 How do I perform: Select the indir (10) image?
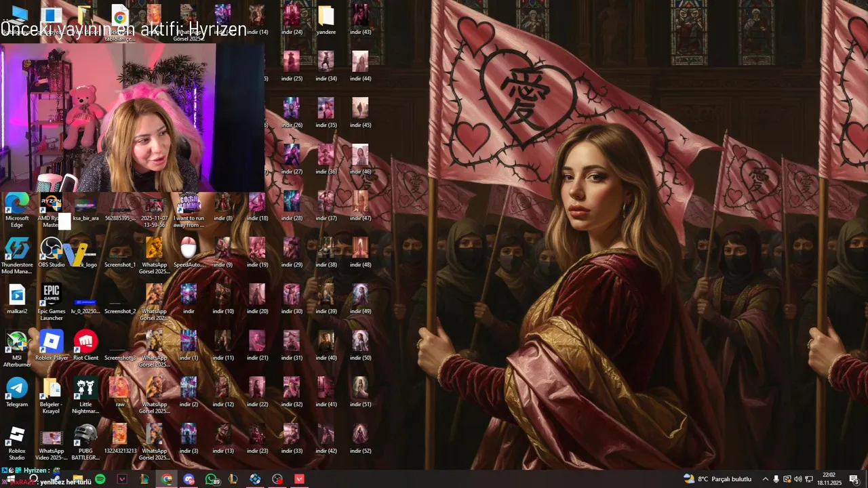point(223,299)
